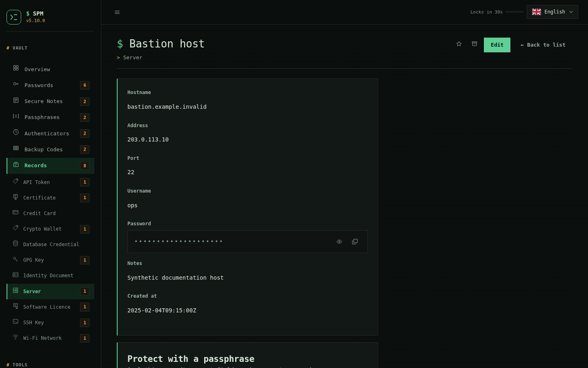Viewport: 588px width, 368px height.
Task: Show SSH Key records
Action: 51,322
